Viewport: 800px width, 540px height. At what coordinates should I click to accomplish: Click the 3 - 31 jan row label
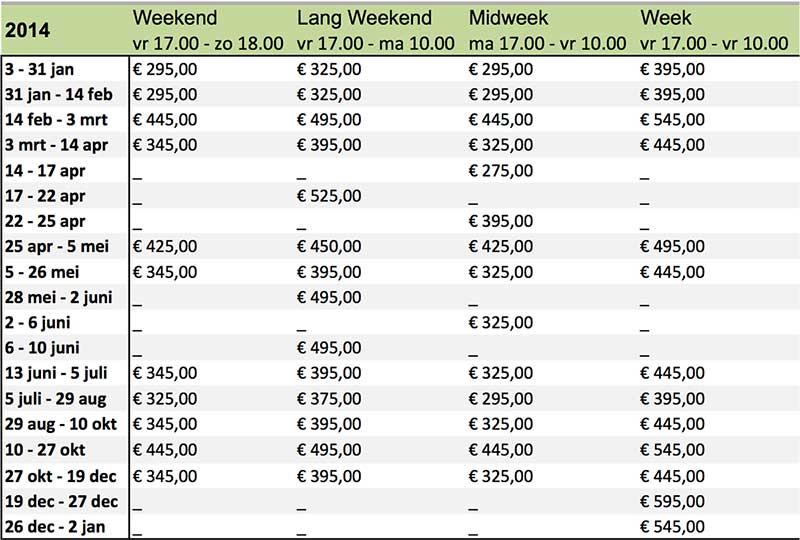click(39, 69)
